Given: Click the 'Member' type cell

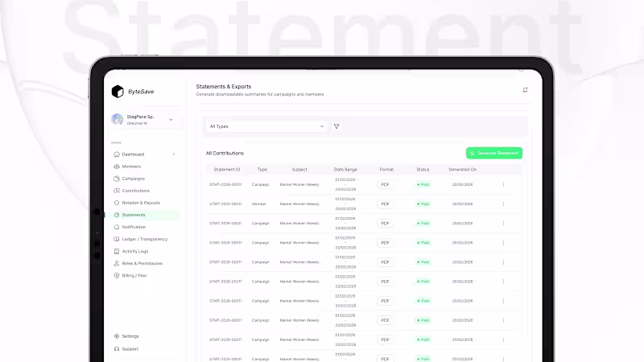Looking at the screenshot, I should coord(258,204).
